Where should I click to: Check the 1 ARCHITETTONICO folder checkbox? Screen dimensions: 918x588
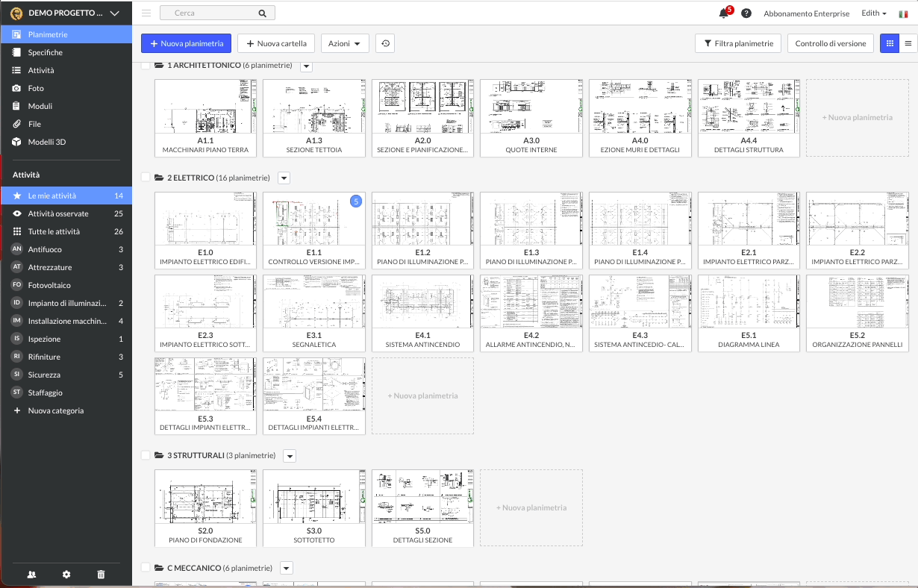(x=146, y=66)
